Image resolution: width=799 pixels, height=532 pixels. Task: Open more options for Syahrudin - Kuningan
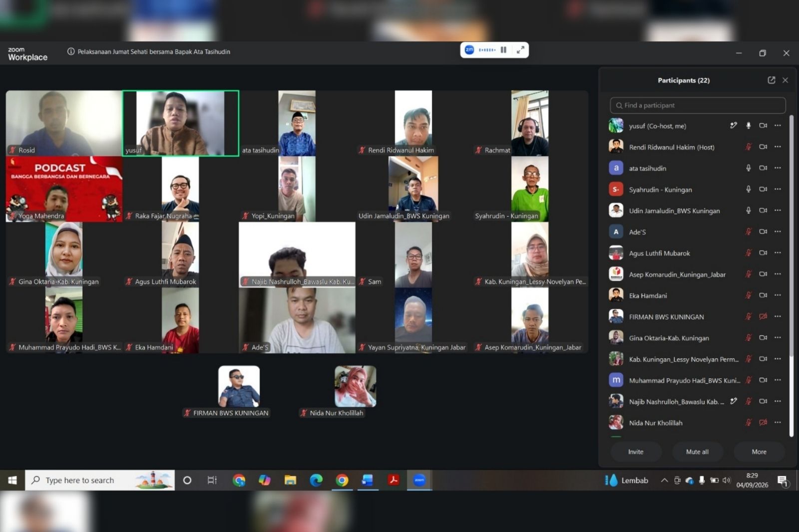click(778, 189)
